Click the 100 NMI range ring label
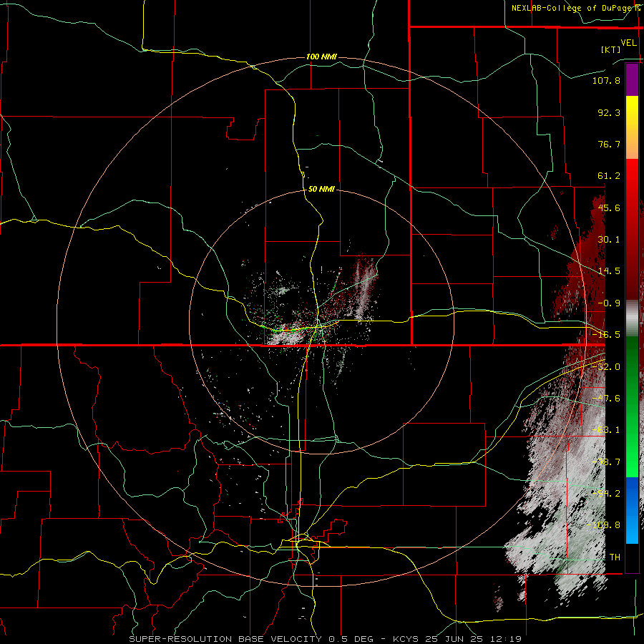 click(321, 57)
